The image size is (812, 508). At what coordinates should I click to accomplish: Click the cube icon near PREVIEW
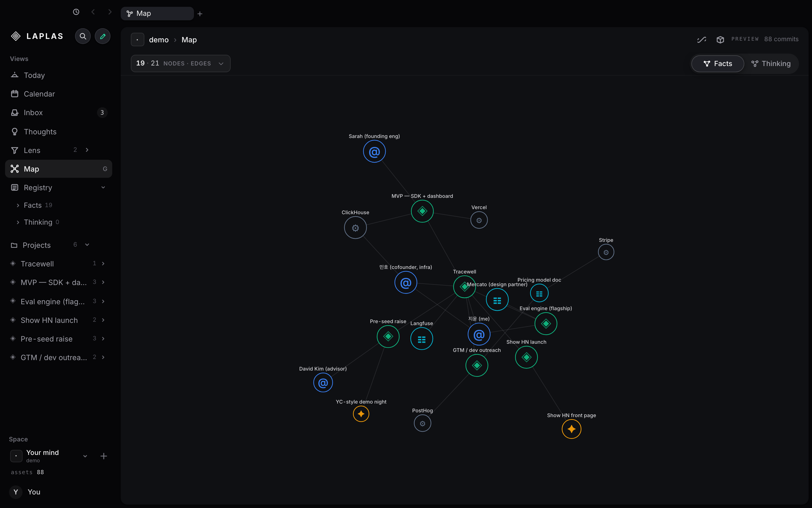click(720, 40)
